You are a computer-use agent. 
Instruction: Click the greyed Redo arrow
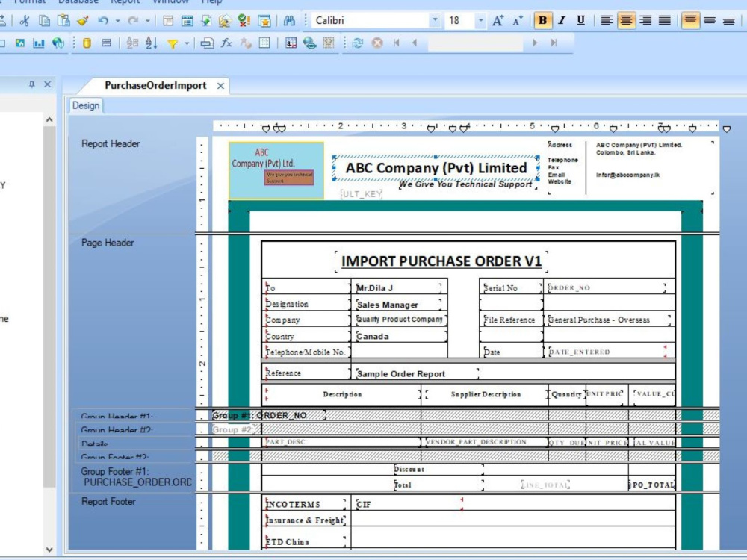click(133, 20)
